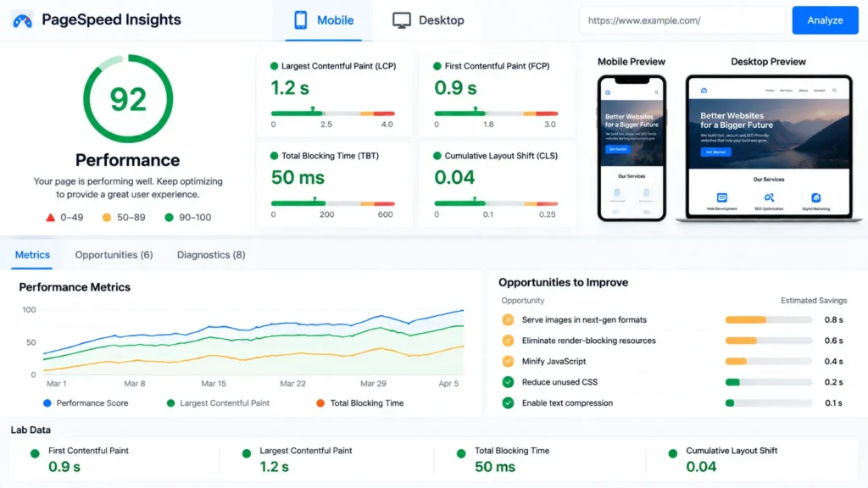Click the green 90–100 legend dot
The image size is (868, 488).
tap(170, 218)
